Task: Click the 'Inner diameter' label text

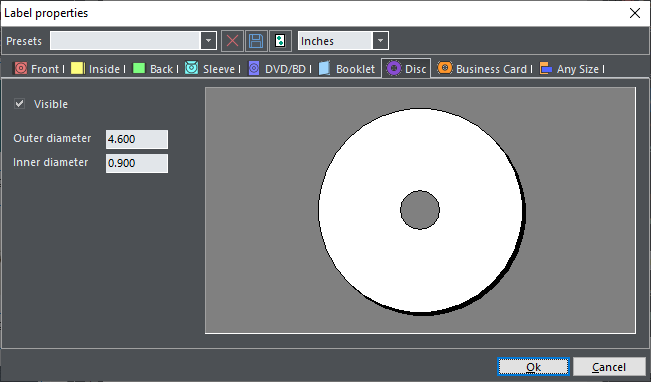Action: click(50, 162)
